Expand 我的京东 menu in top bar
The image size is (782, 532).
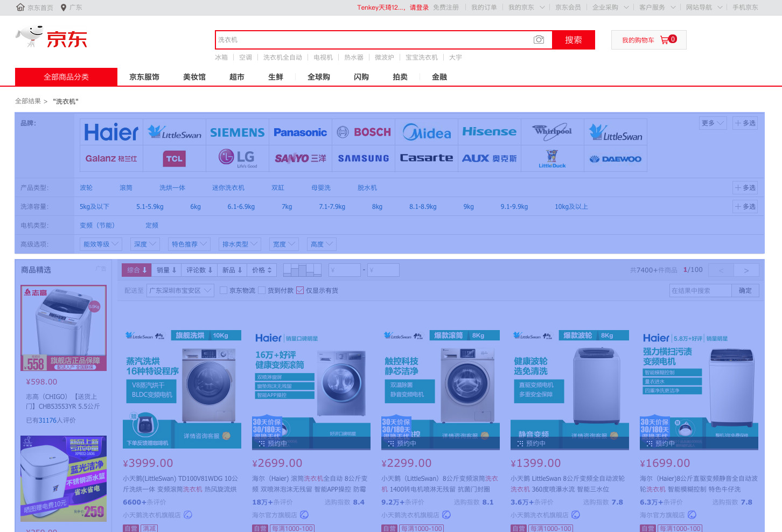coord(526,8)
